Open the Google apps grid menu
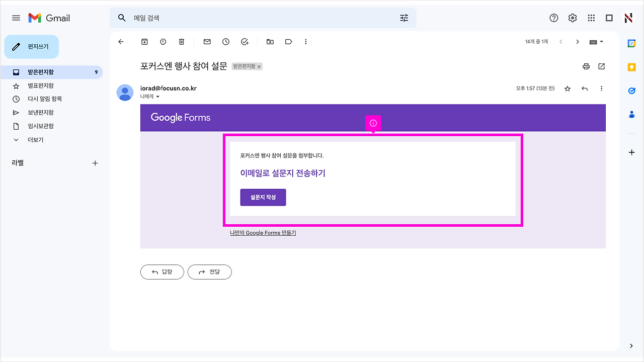Image resolution: width=644 pixels, height=362 pixels. 591,18
